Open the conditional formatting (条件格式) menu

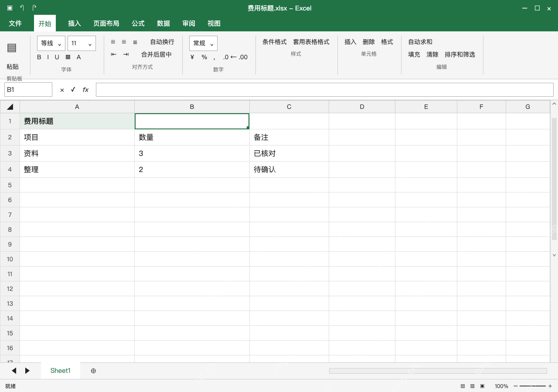[275, 42]
